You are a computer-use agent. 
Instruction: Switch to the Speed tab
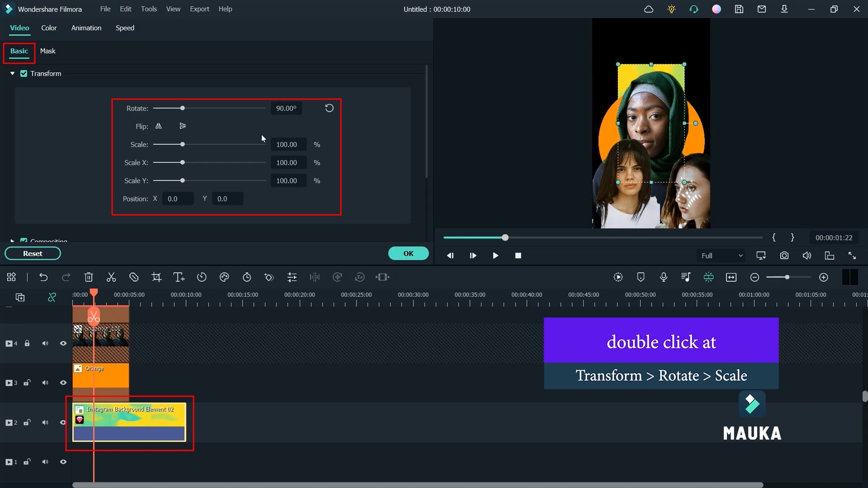pyautogui.click(x=125, y=28)
